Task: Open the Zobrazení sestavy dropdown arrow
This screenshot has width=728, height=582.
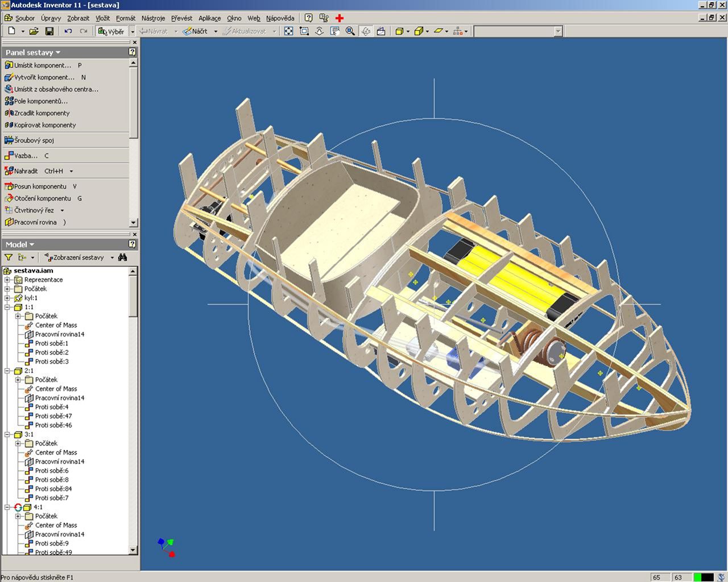Action: [x=112, y=257]
